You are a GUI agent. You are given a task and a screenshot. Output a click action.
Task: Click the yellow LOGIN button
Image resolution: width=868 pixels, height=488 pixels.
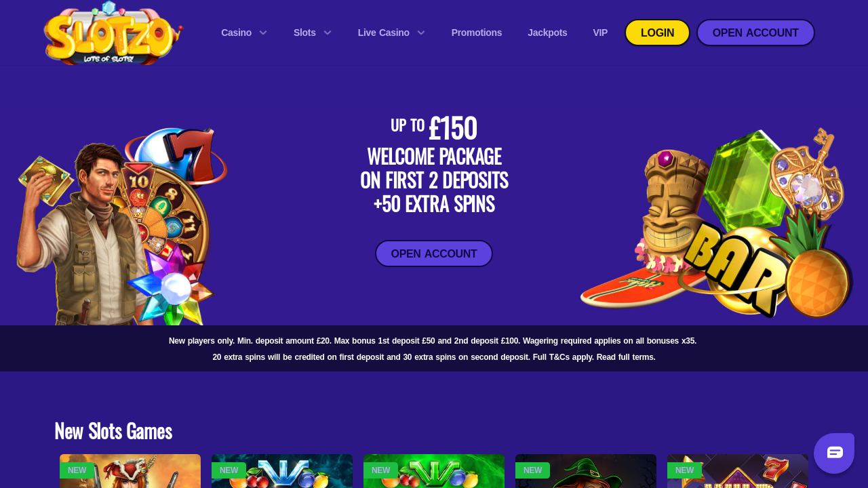tap(657, 33)
